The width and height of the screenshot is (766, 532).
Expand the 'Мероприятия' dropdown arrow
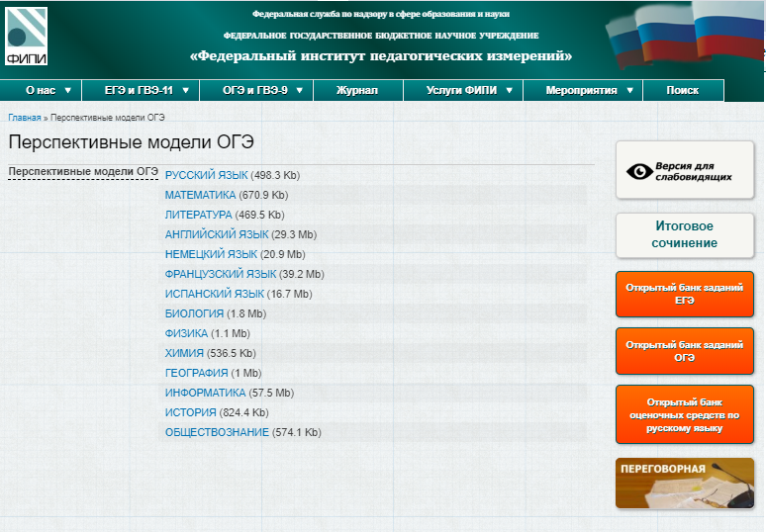point(629,90)
